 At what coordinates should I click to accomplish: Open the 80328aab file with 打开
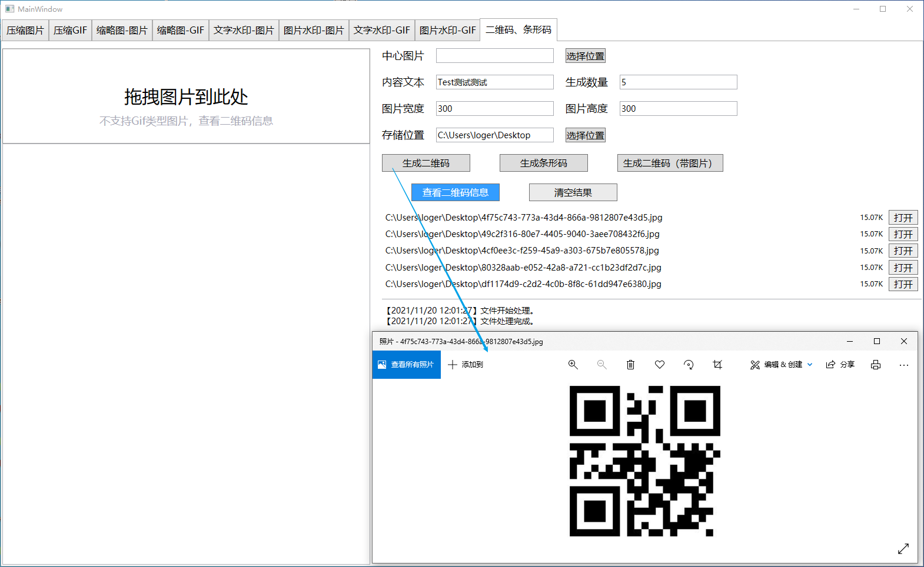click(x=903, y=268)
